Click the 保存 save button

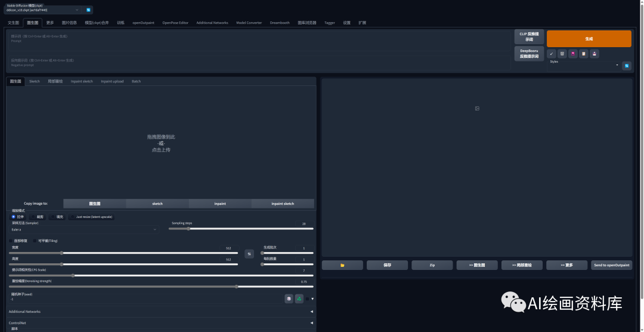[388, 265]
